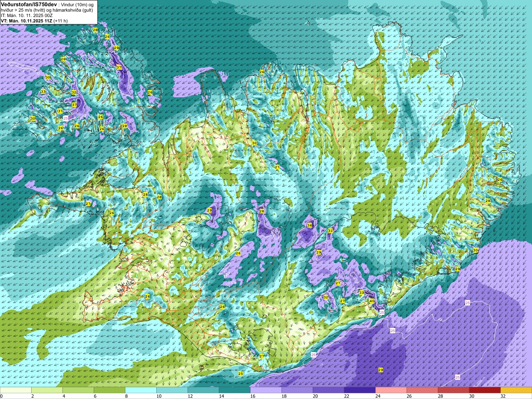This screenshot has width=532, height=399.
Task: Select the dark teal 14–16 m/s legend swatch
Action: (x=234, y=390)
